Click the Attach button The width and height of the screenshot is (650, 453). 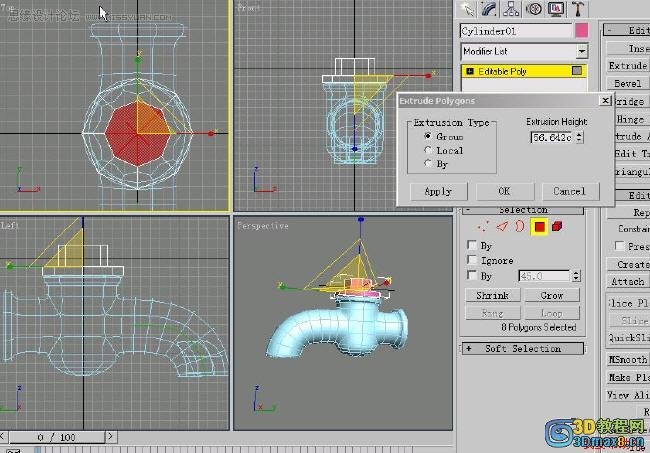pyautogui.click(x=628, y=281)
